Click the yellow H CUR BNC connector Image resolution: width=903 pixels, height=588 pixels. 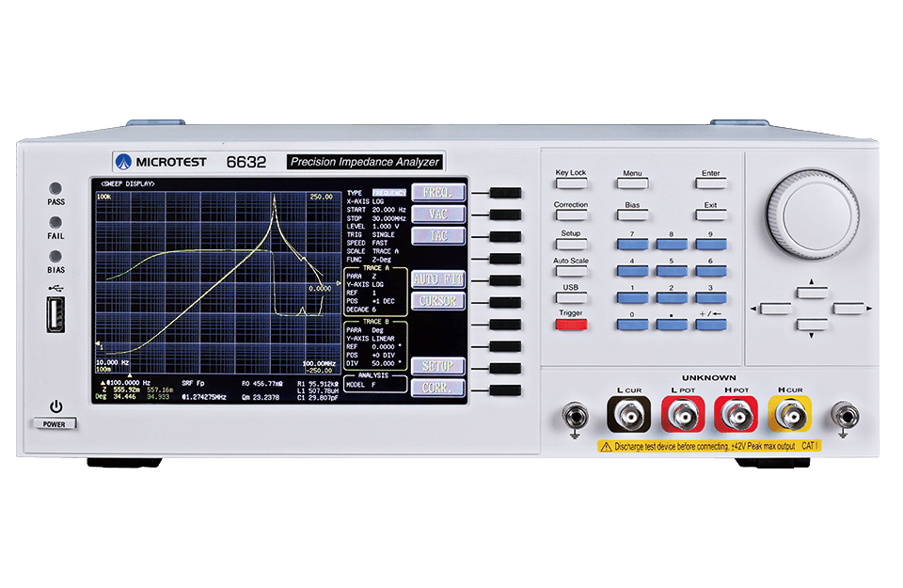click(790, 414)
